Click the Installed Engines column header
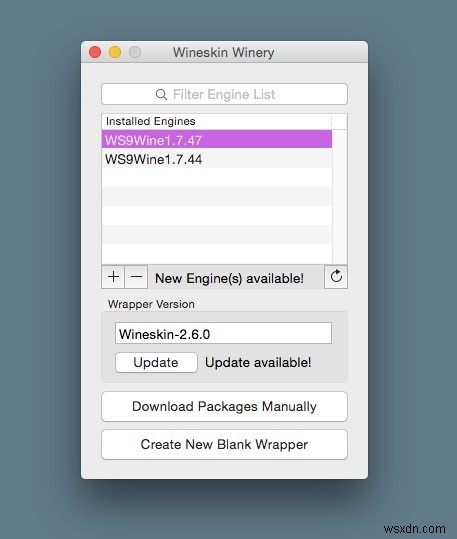The width and height of the screenshot is (457, 539). pos(217,121)
